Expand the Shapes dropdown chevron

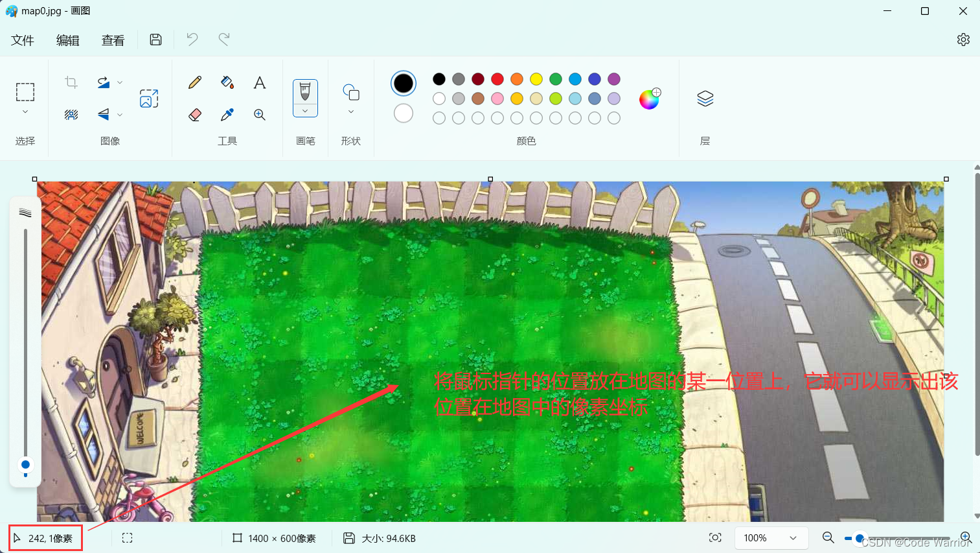[351, 112]
